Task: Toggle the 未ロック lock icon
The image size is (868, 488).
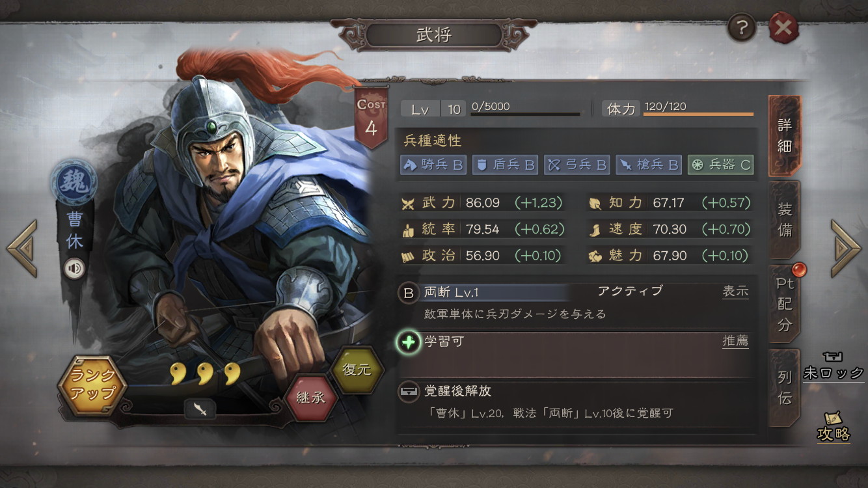Action: click(834, 367)
